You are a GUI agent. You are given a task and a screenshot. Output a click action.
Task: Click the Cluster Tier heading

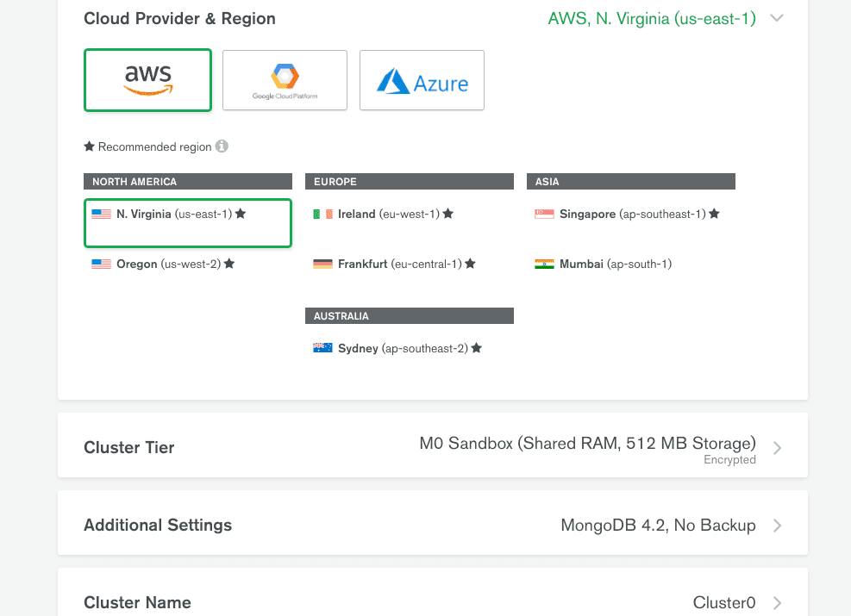(129, 448)
